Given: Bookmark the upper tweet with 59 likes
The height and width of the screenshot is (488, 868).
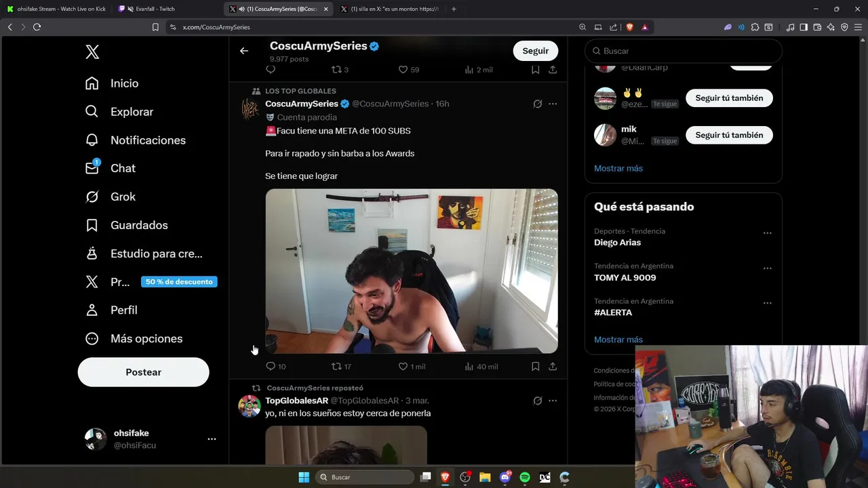Looking at the screenshot, I should coord(535,69).
